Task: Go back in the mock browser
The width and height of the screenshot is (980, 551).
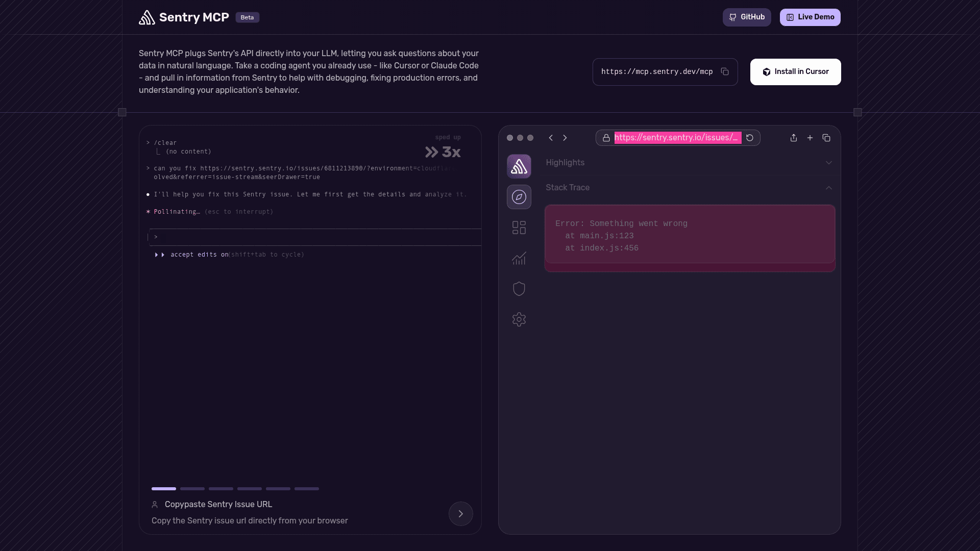Action: pyautogui.click(x=551, y=138)
